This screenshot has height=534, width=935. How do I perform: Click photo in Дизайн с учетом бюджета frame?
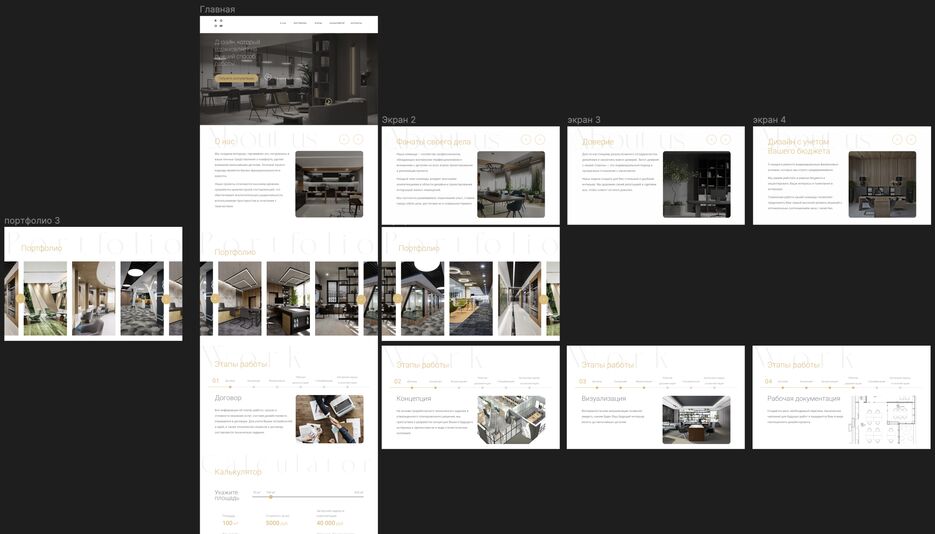click(883, 184)
